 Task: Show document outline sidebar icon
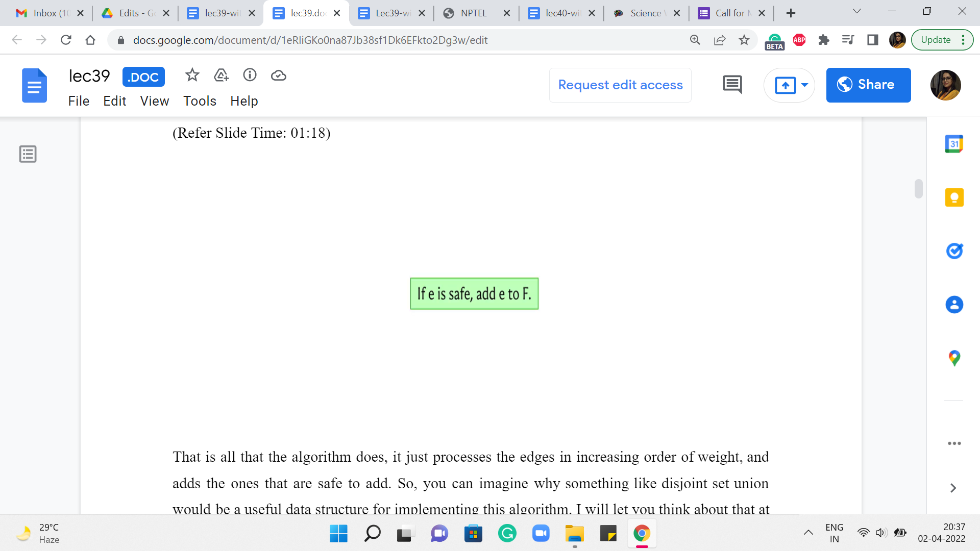pos(28,154)
